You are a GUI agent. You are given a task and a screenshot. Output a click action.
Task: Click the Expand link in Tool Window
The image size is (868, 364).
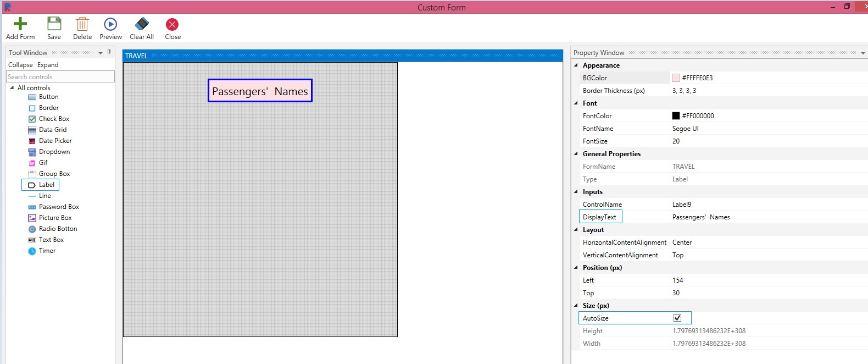click(48, 65)
